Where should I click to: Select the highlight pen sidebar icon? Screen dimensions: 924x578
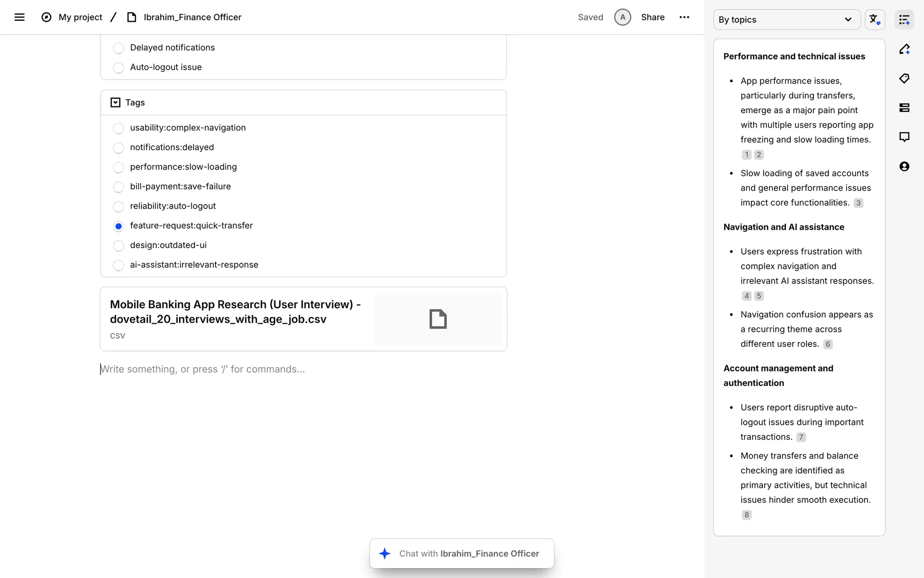(x=904, y=49)
